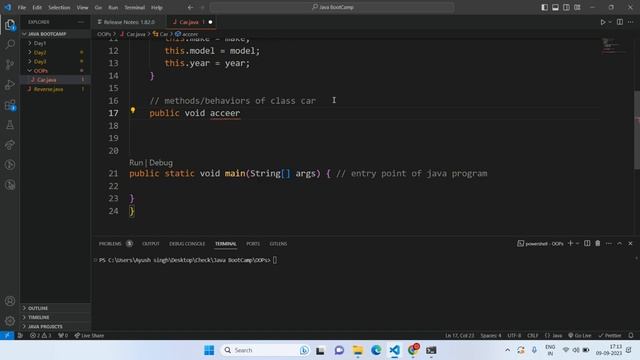Click the Run code lens above main
This screenshot has width=640, height=360.
(x=136, y=162)
